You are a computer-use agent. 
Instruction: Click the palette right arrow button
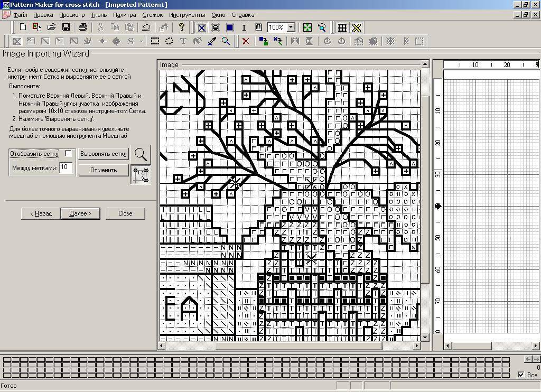pos(536,359)
